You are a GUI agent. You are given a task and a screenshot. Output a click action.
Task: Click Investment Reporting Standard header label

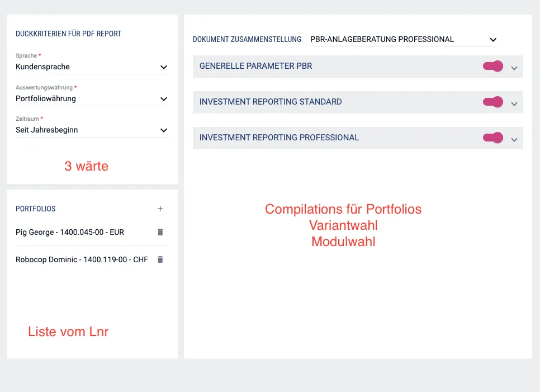click(x=271, y=102)
